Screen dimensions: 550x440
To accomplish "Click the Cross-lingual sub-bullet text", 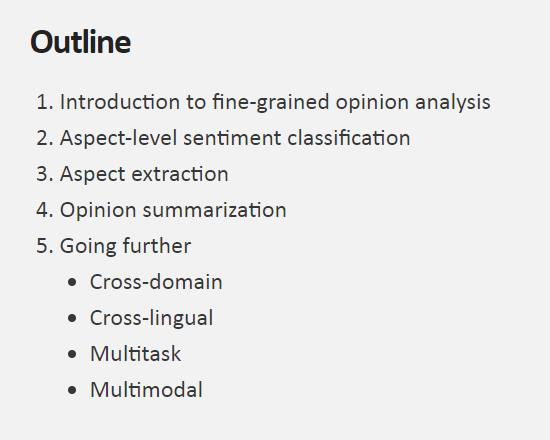I will click(152, 318).
